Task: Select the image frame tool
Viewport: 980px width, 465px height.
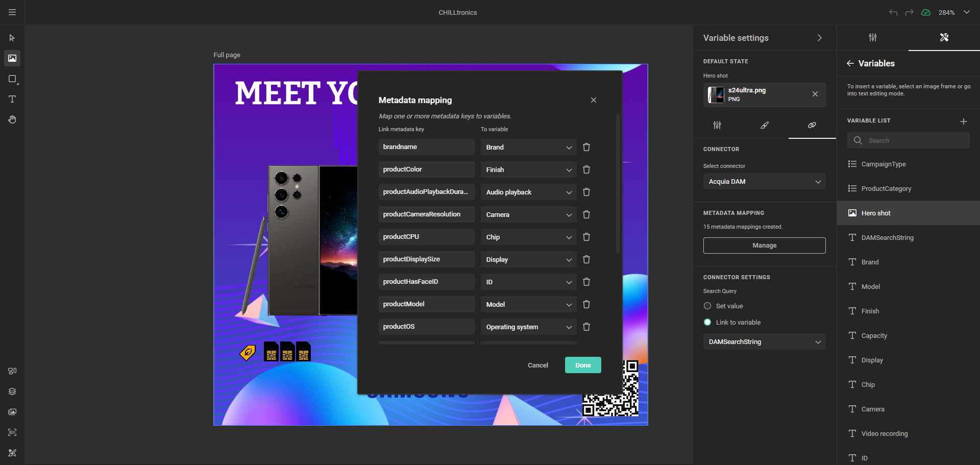Action: pos(12,58)
